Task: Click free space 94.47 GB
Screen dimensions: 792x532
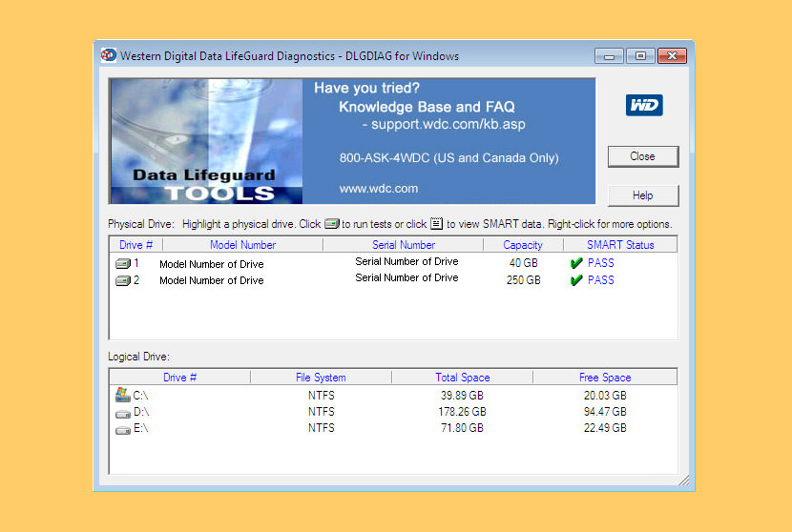Action: click(605, 412)
